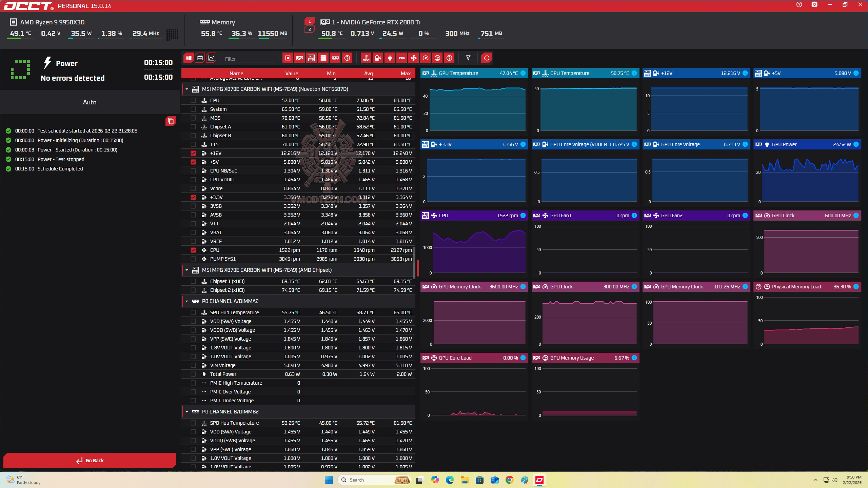
Task: Collapse the P0 CHANNEL A/DIMMA2 group
Action: point(187,301)
